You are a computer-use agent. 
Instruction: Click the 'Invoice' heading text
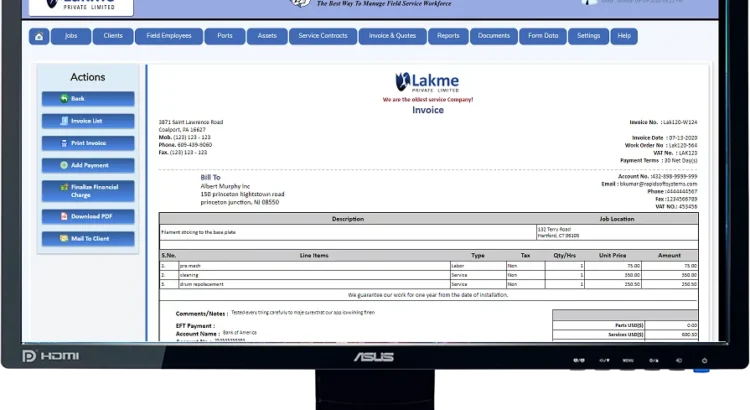click(428, 110)
